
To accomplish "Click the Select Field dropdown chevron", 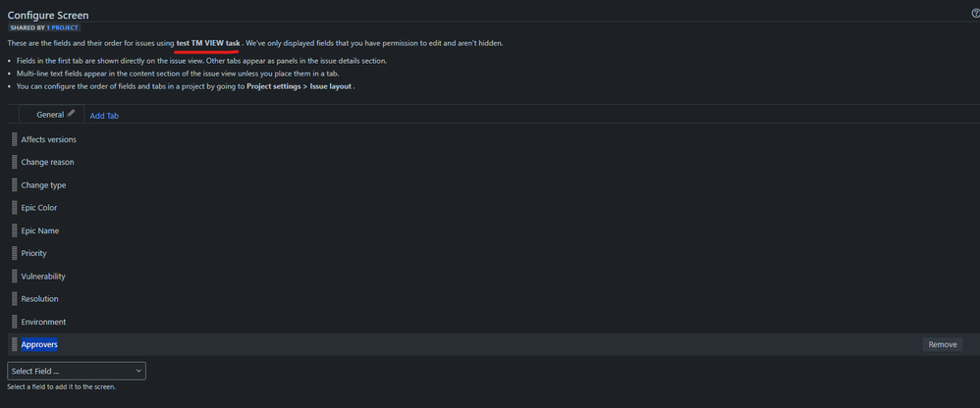I will (x=138, y=371).
